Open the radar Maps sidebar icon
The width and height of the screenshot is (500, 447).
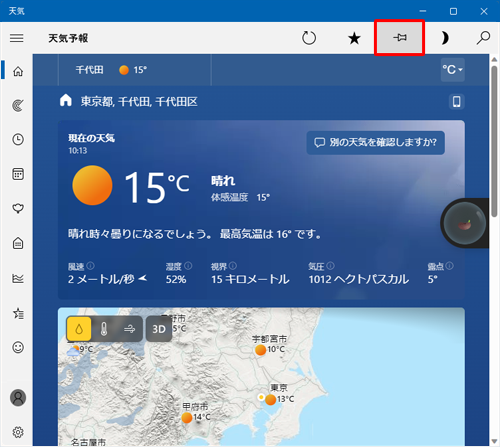18,106
